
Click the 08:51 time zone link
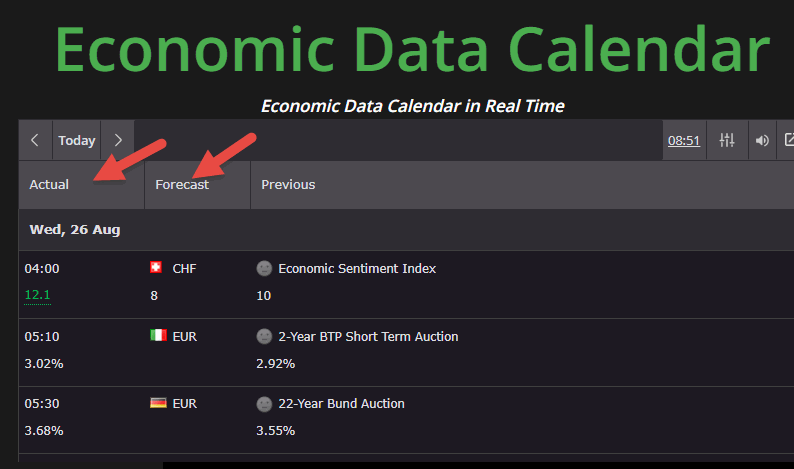684,140
